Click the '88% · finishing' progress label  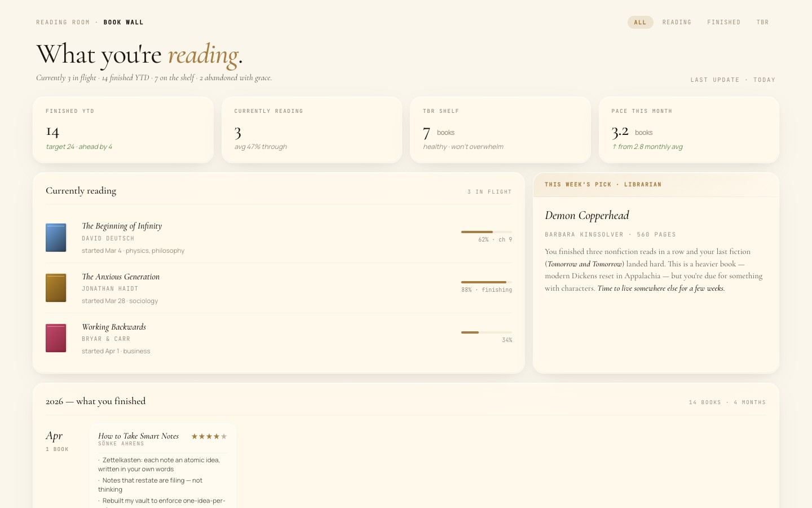click(x=487, y=290)
